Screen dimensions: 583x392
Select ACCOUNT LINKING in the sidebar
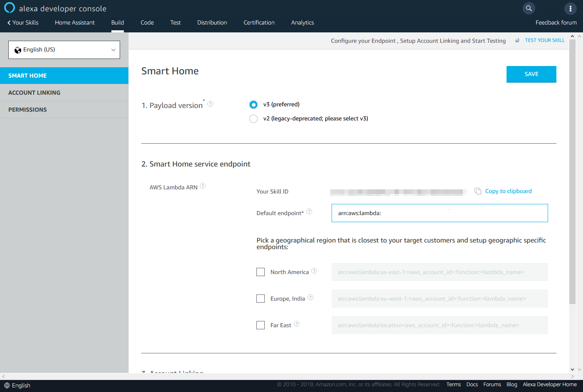coord(64,93)
